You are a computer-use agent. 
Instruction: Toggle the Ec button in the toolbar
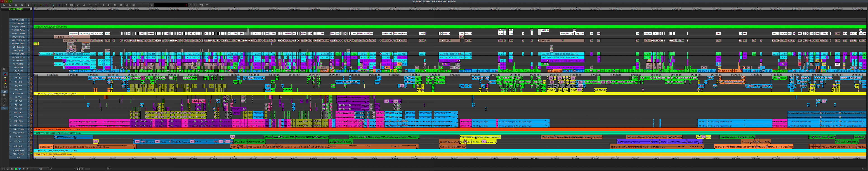(10, 5)
